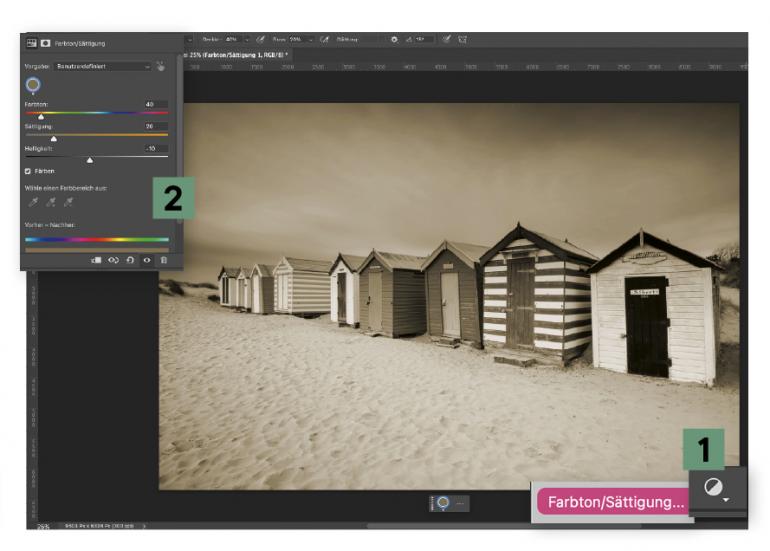Click the status bar arrow after document size

pyautogui.click(x=144, y=526)
